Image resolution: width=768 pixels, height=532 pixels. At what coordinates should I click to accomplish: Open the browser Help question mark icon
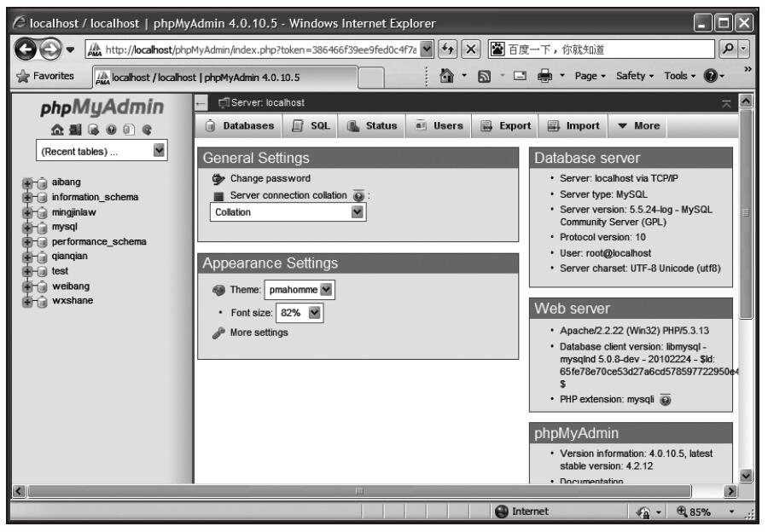tap(710, 76)
